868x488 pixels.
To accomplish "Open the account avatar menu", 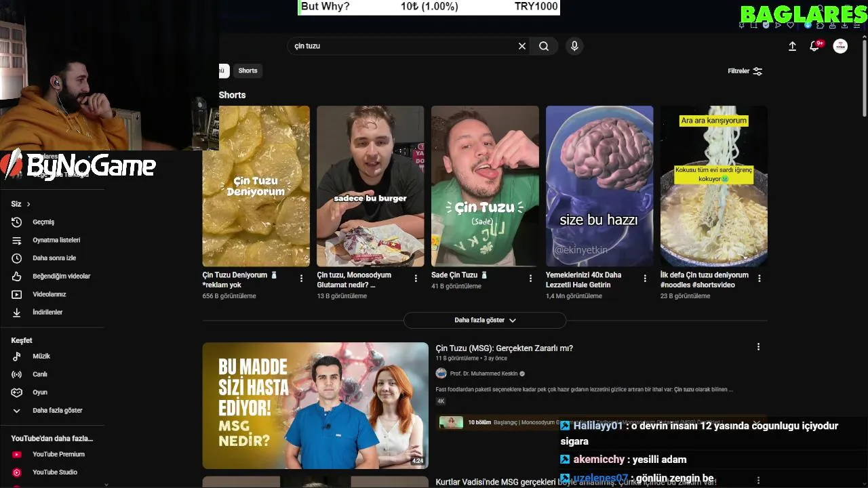I will (x=840, y=46).
